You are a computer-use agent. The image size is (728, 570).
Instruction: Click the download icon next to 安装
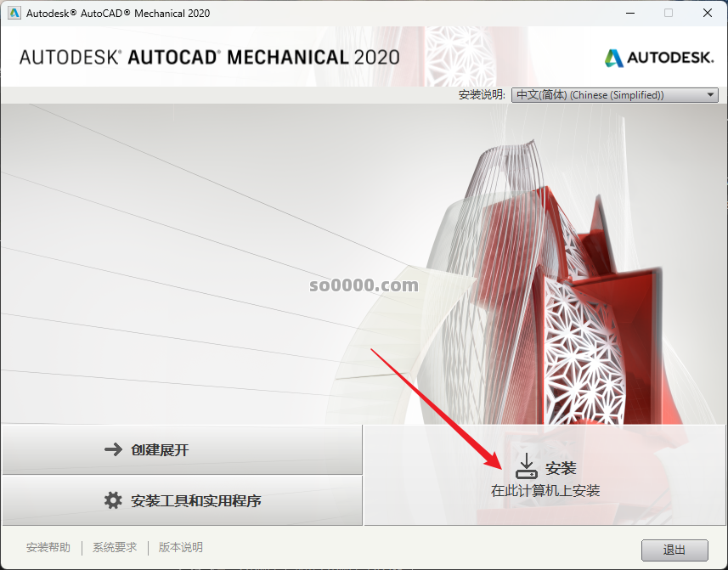527,466
